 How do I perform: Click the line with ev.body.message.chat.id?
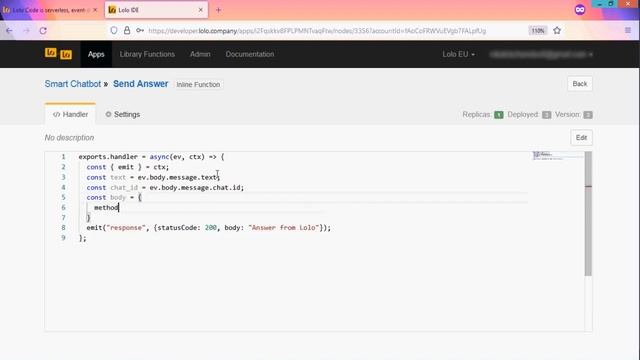[165, 187]
